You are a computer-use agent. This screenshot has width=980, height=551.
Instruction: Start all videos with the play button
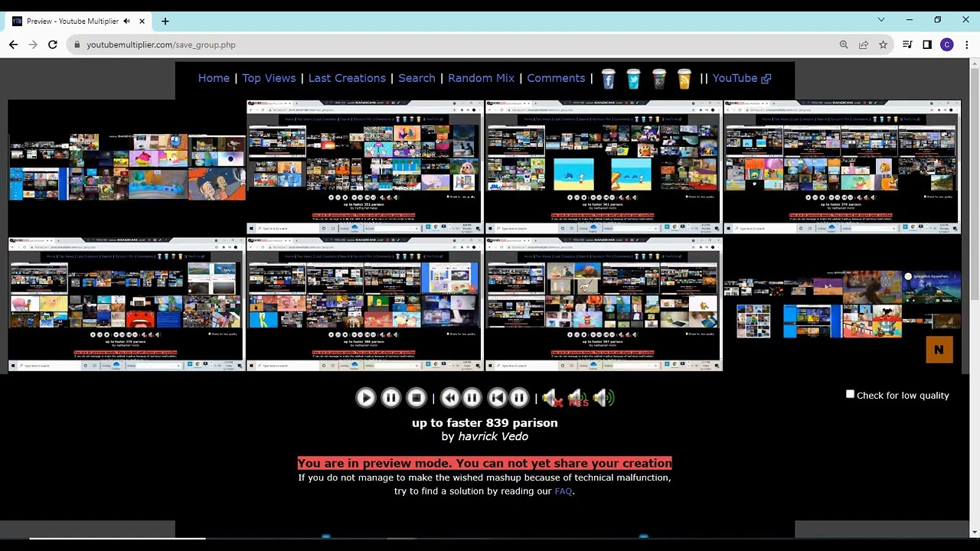tap(365, 397)
